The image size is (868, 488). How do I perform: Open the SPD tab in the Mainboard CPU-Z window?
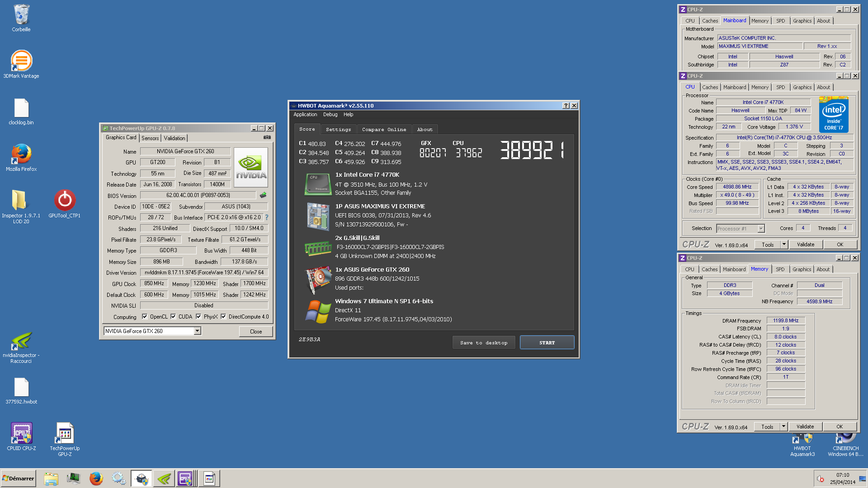point(781,21)
